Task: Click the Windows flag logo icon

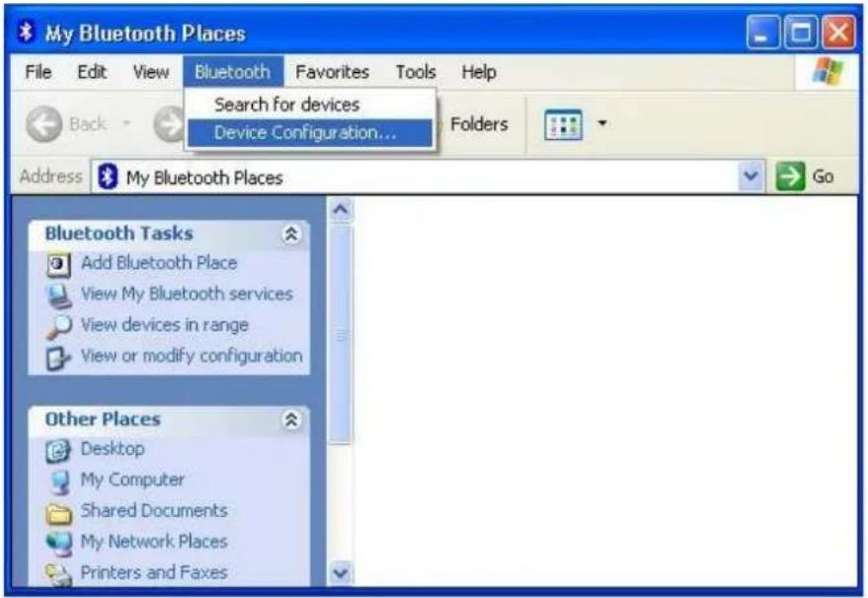Action: 828,71
